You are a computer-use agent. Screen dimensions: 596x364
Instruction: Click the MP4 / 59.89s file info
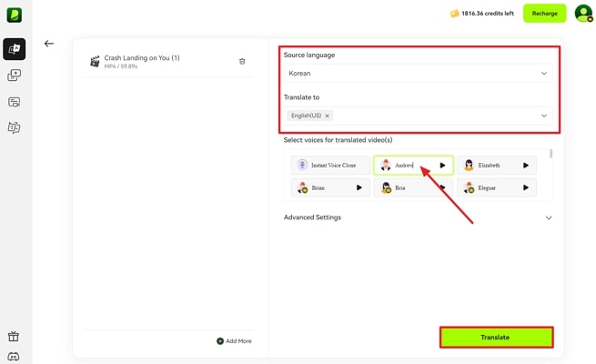pyautogui.click(x=121, y=66)
